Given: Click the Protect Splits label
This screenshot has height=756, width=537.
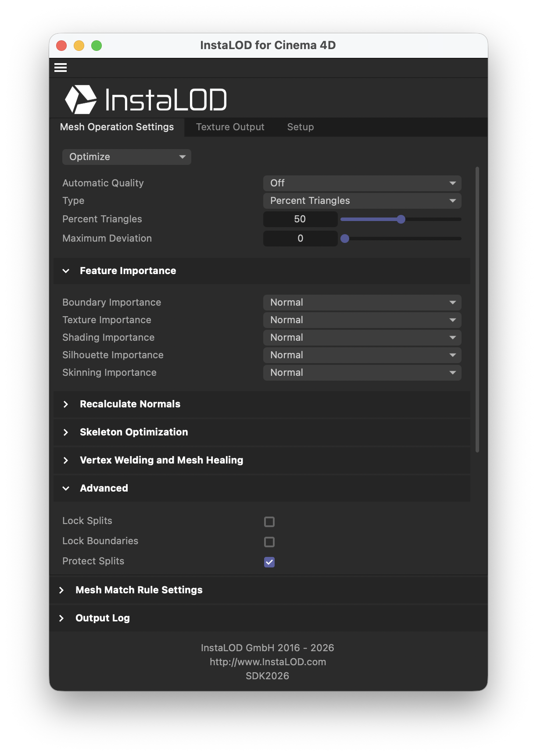Looking at the screenshot, I should click(x=93, y=561).
